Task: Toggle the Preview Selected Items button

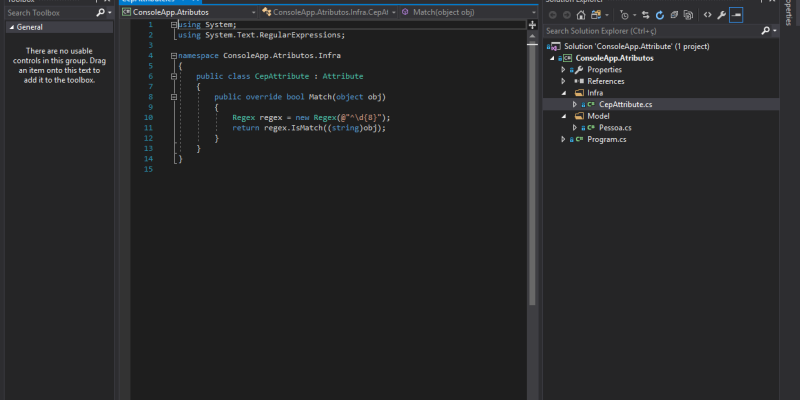Action: point(736,15)
